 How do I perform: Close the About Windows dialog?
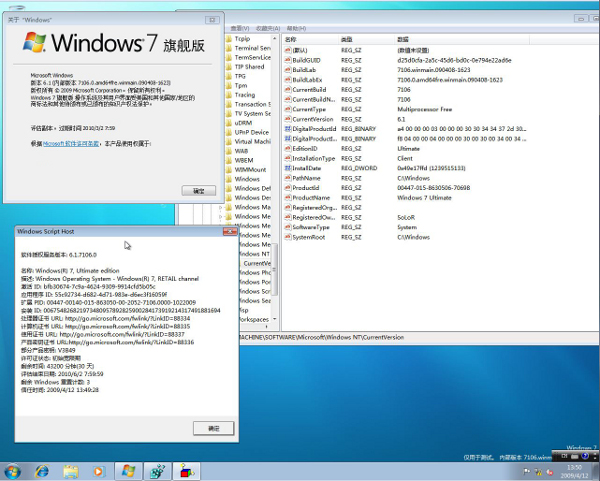(x=212, y=20)
